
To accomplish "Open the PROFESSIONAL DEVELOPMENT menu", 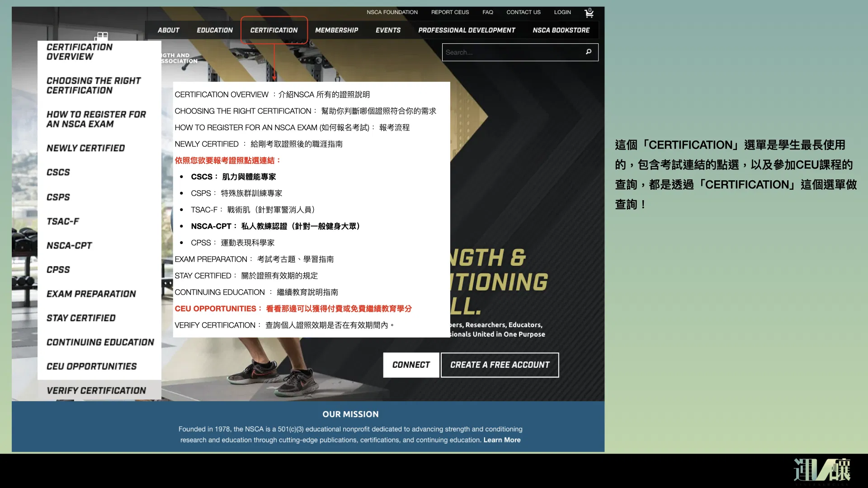I will (467, 30).
